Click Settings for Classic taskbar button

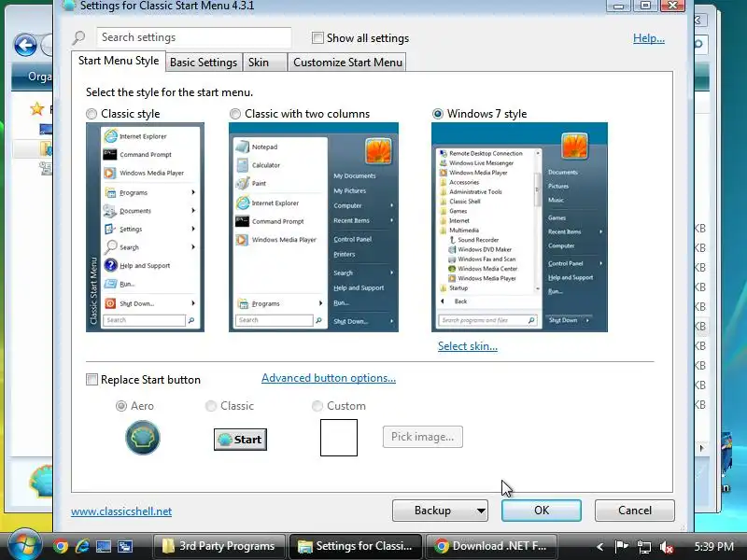point(356,546)
